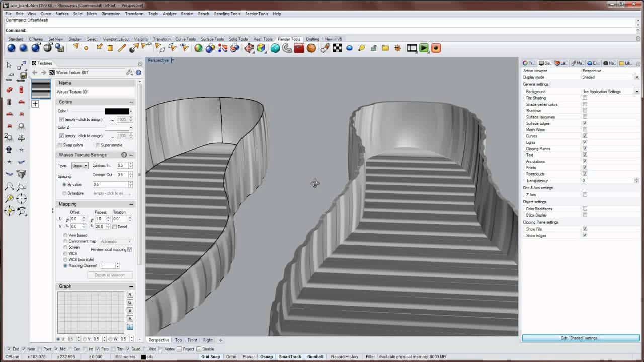
Task: Open the Color 1 dropdown arrow
Action: point(131,111)
